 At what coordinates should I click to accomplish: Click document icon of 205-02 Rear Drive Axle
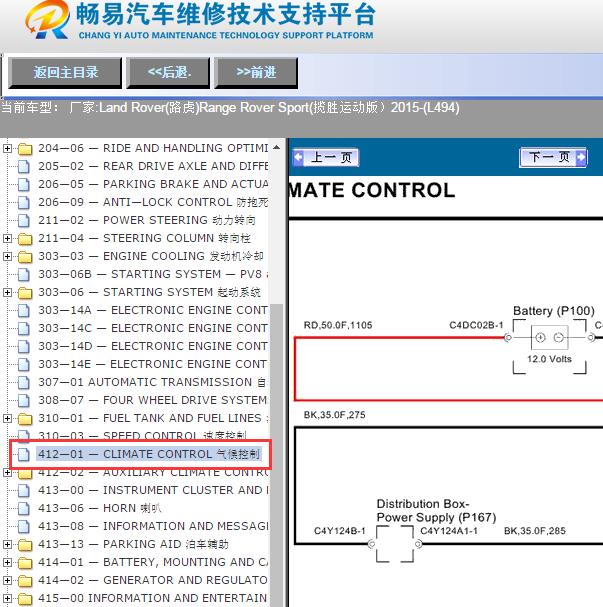click(24, 166)
